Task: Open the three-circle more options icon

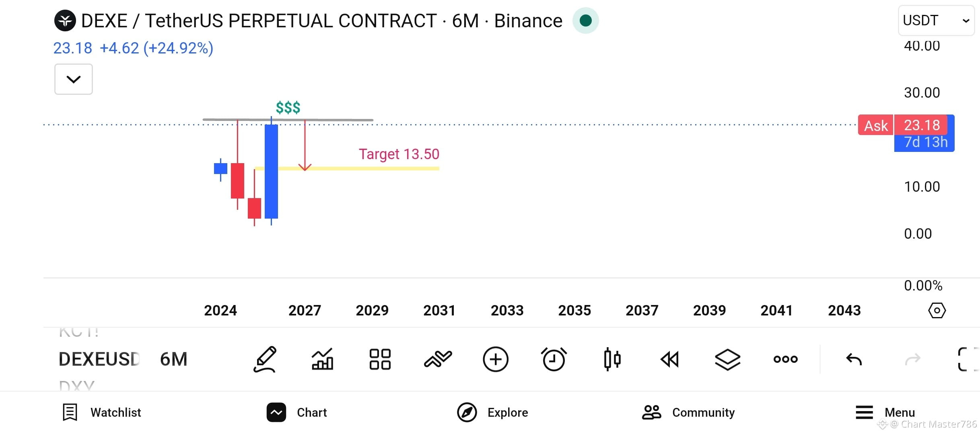Action: click(786, 359)
